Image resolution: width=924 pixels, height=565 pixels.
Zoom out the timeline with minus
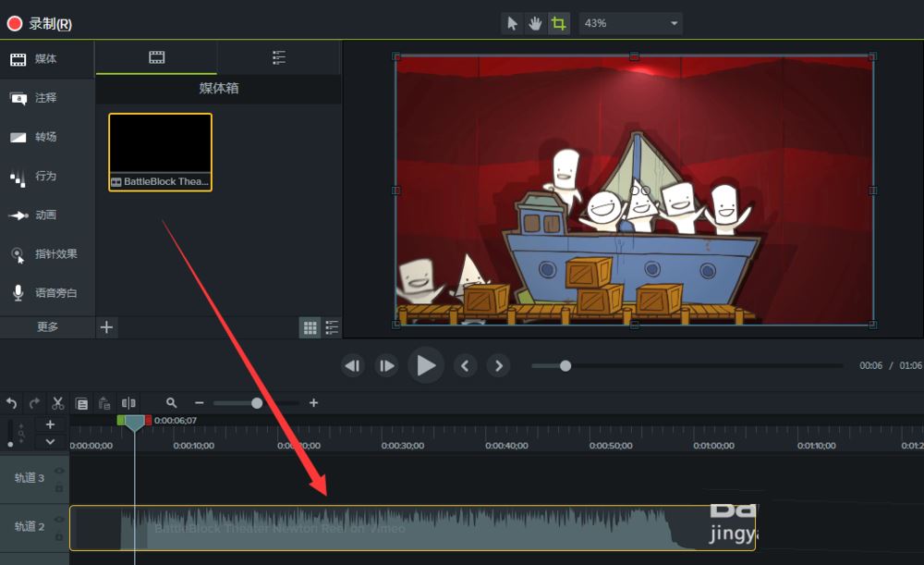200,403
